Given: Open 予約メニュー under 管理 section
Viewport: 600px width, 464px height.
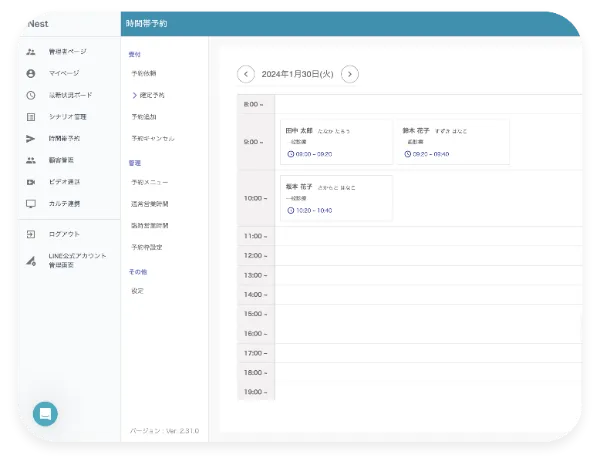Looking at the screenshot, I should 149,182.
